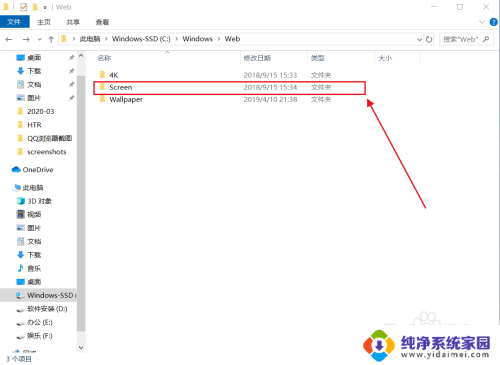
Task: Click the sidebar scrollbar down arrow
Action: pos(81,347)
